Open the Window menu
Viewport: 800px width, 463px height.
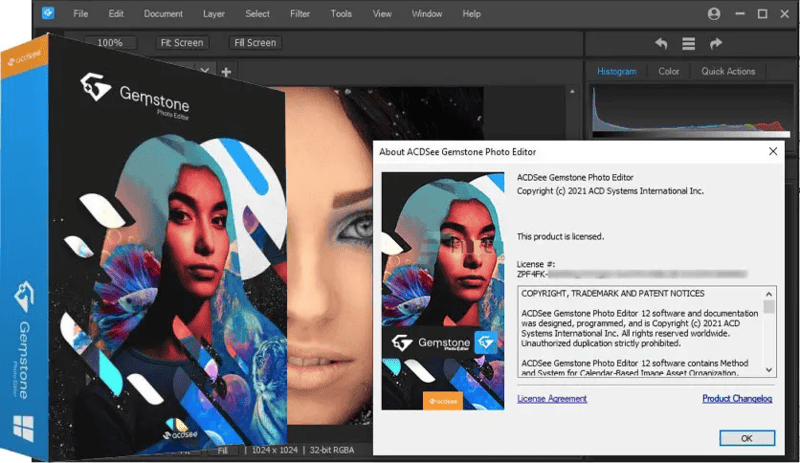click(427, 14)
